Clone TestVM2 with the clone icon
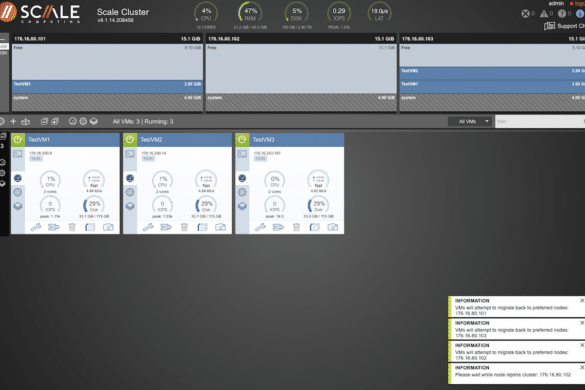Viewport: 585px width, 390px height. tap(202, 227)
